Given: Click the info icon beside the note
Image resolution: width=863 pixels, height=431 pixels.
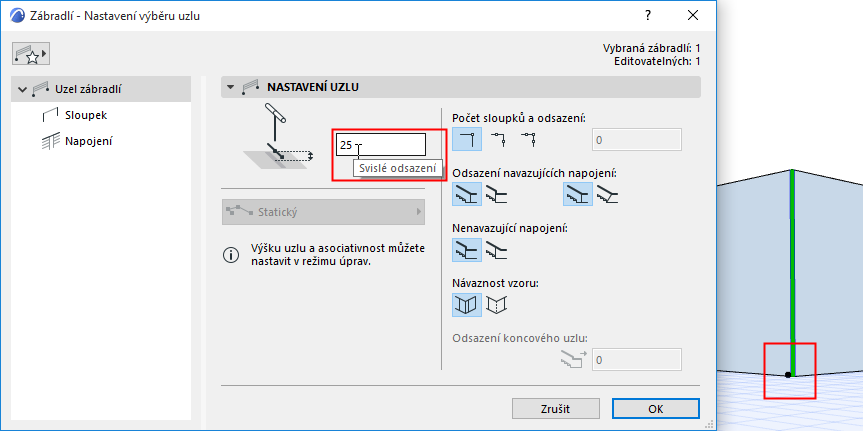Looking at the screenshot, I should pos(231,256).
